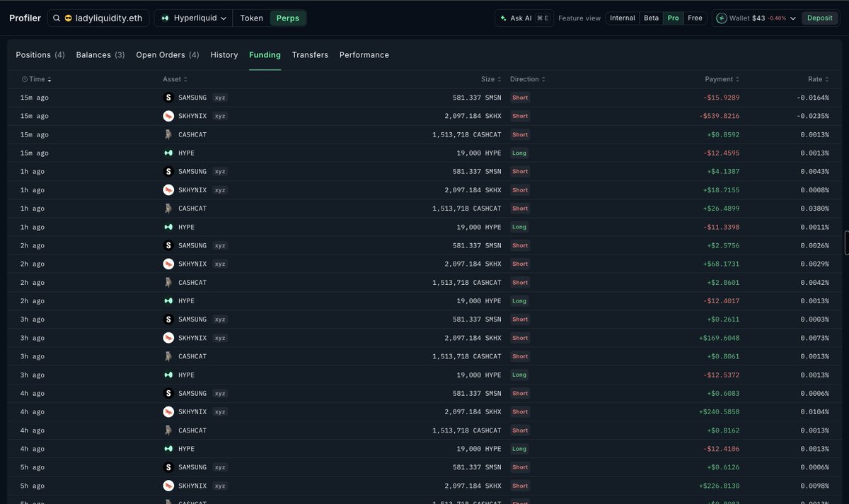
Task: Sort the table by the Time column
Action: point(37,79)
